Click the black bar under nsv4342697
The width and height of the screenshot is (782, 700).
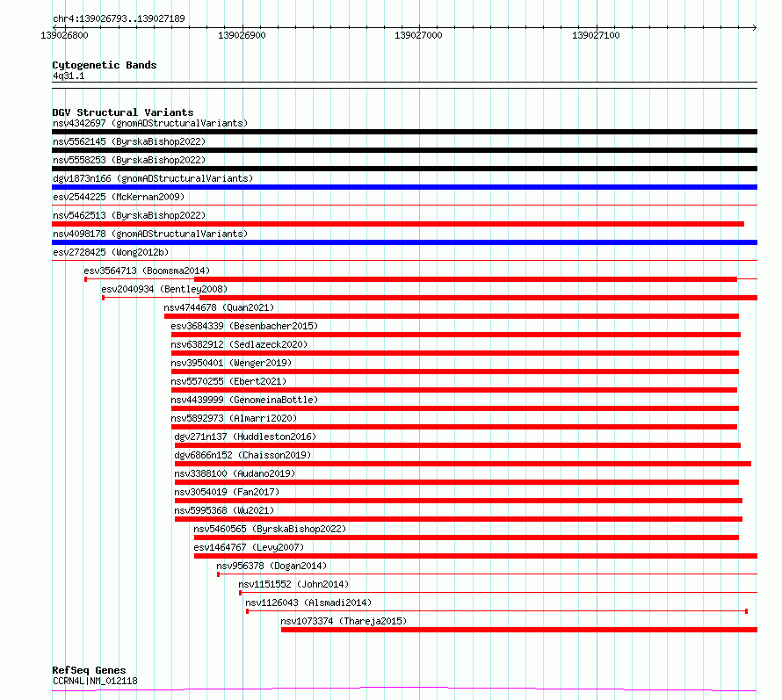tap(404, 132)
